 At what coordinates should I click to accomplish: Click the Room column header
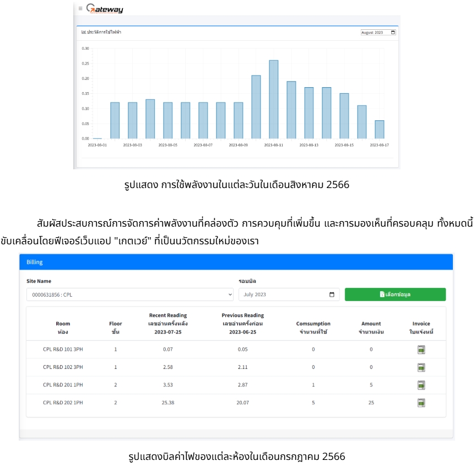pos(63,327)
